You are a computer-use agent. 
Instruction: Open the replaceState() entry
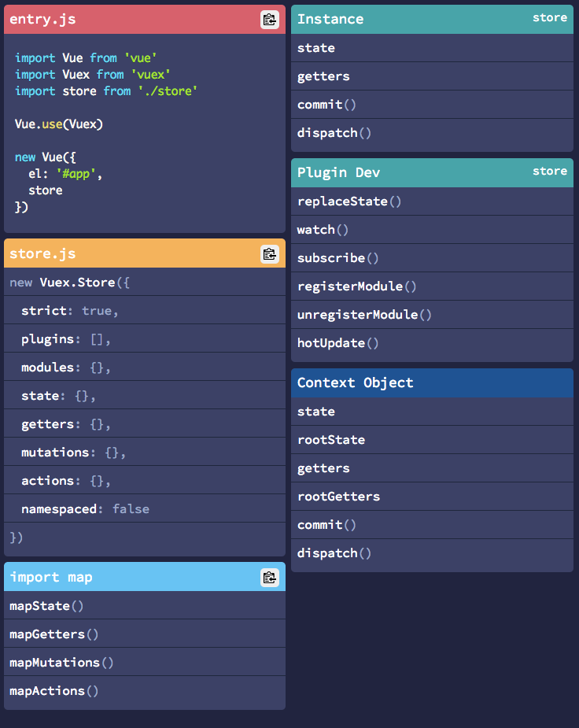point(432,201)
